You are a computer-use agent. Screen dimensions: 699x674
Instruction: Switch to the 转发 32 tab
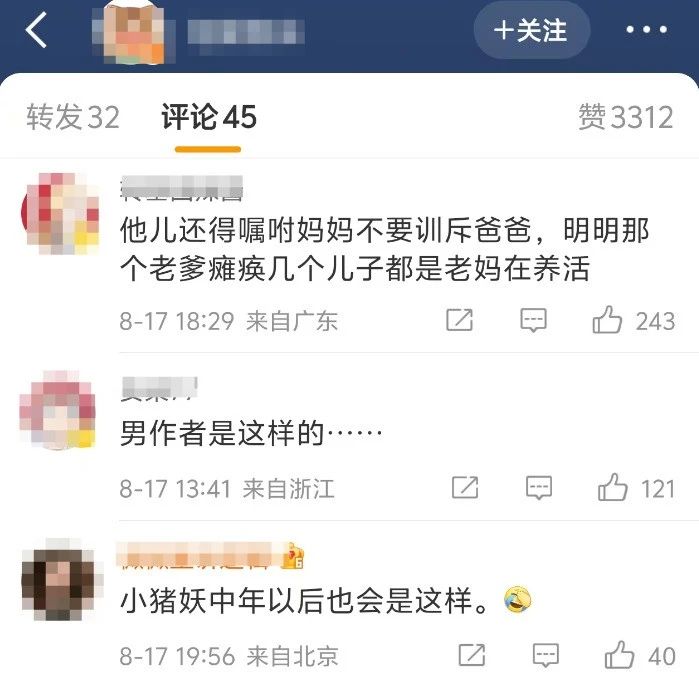pyautogui.click(x=73, y=117)
